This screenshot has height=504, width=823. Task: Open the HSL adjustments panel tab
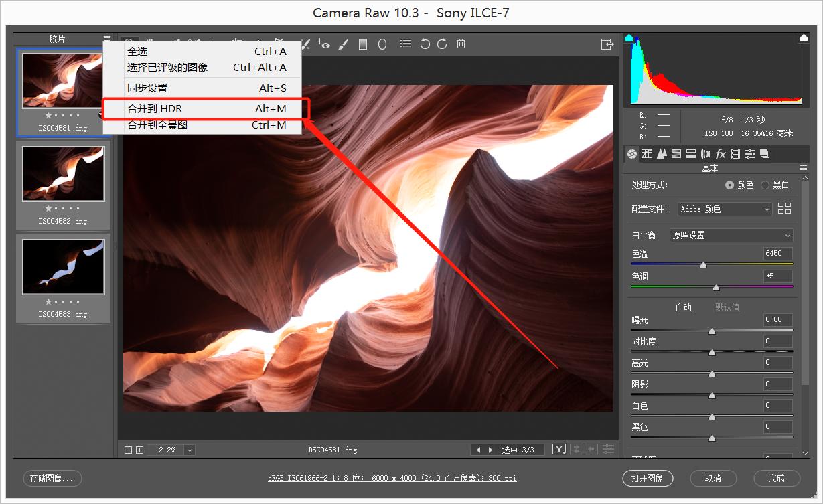coord(676,153)
